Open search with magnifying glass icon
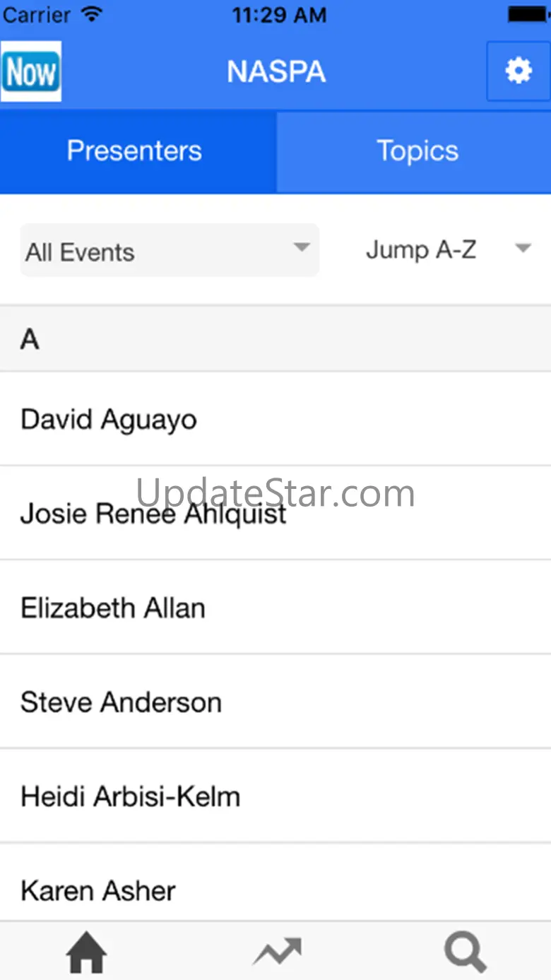This screenshot has height=980, width=551. (465, 952)
